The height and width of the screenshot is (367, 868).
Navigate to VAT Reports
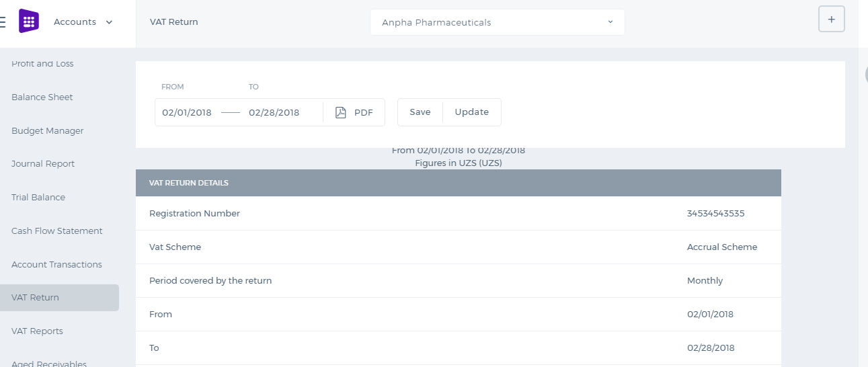[x=37, y=331]
